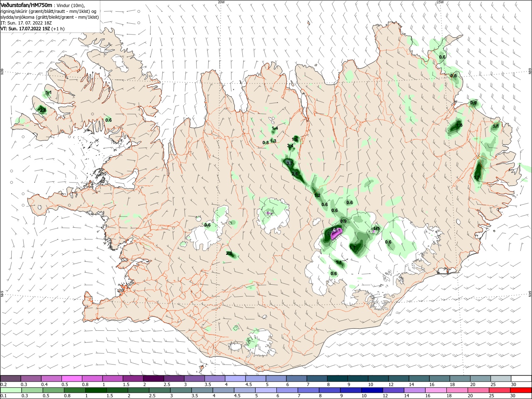
Task: Click the "rigning/skúrir" header line
Action: click(48, 11)
